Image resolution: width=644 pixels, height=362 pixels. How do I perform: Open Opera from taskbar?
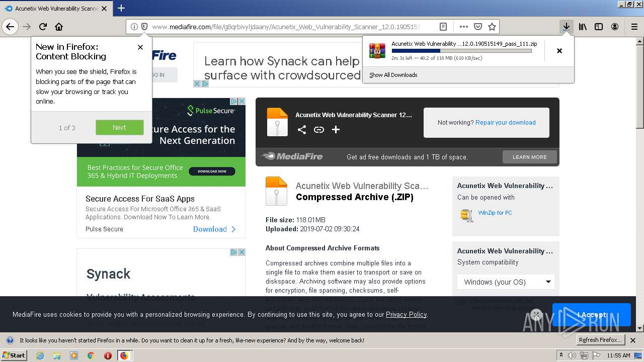pyautogui.click(x=108, y=355)
